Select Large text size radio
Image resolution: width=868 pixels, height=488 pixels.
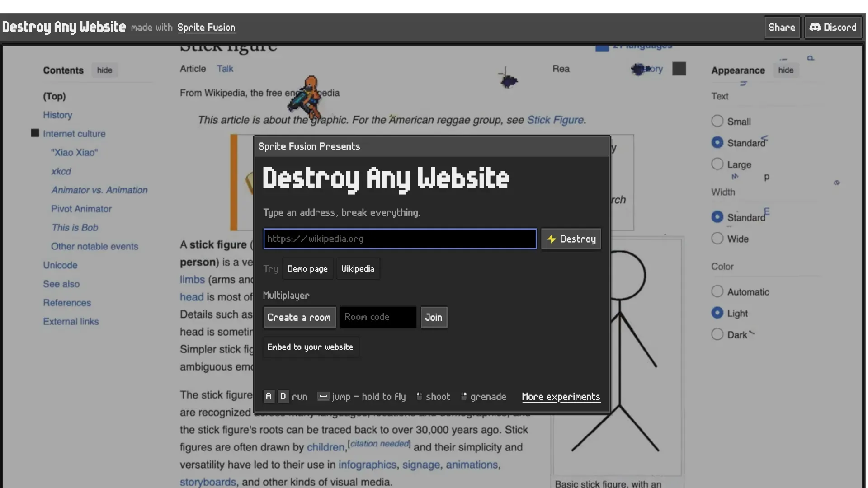[x=717, y=164]
